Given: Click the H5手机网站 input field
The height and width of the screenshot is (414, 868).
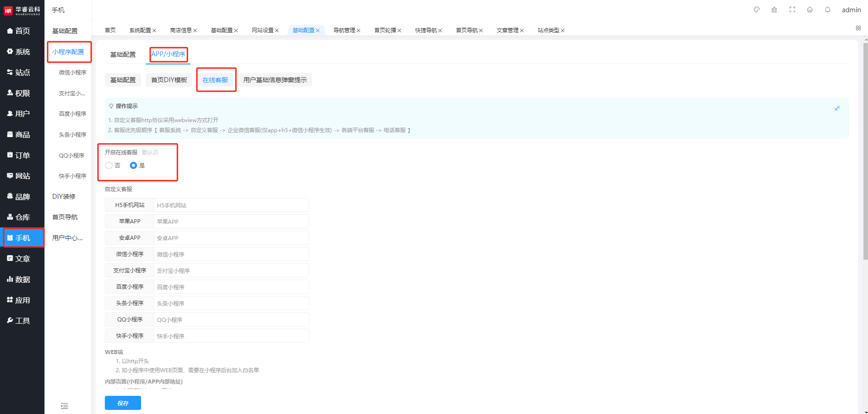Looking at the screenshot, I should click(231, 205).
